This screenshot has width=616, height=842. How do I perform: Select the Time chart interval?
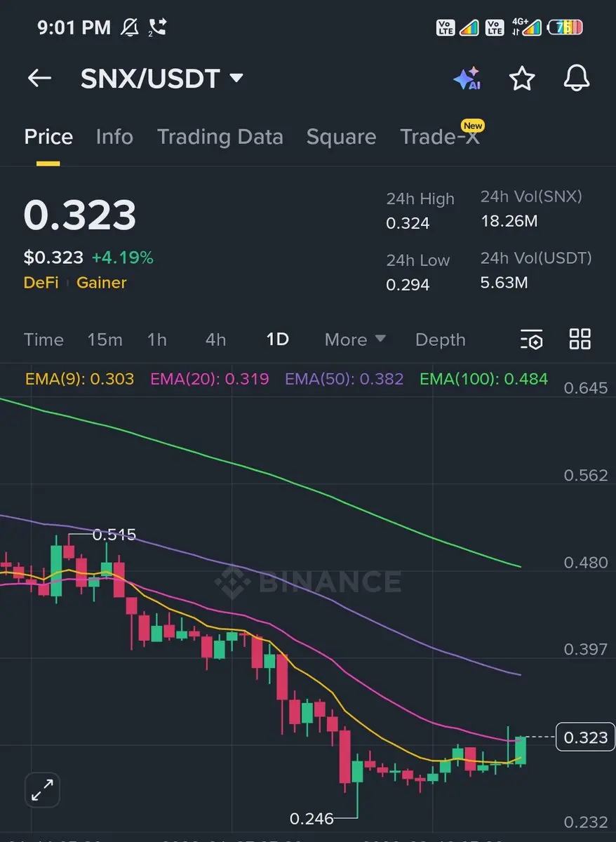coord(43,340)
